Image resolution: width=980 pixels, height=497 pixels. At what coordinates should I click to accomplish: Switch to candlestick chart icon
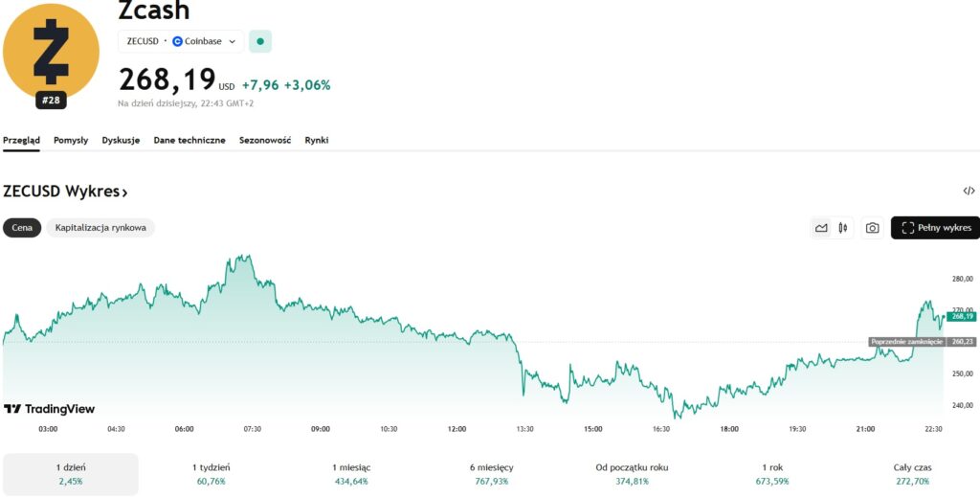843,228
